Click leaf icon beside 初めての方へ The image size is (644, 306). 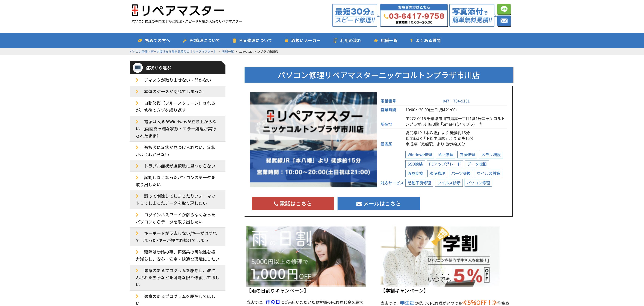[140, 41]
